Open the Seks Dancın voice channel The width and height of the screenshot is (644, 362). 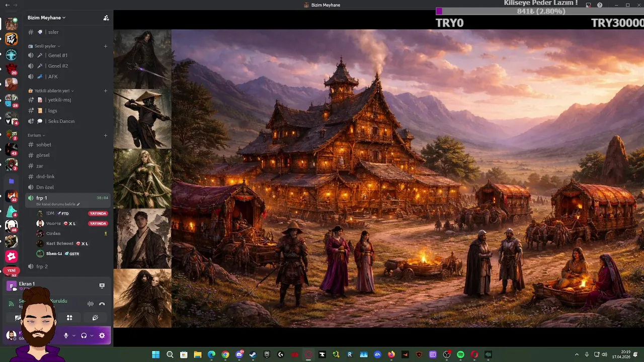(x=68, y=121)
